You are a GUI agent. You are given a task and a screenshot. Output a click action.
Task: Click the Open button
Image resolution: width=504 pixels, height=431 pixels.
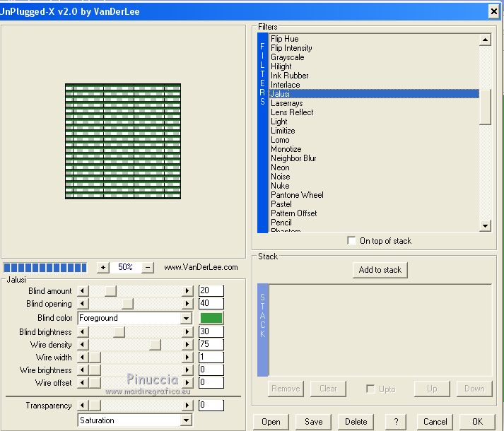[x=271, y=422]
